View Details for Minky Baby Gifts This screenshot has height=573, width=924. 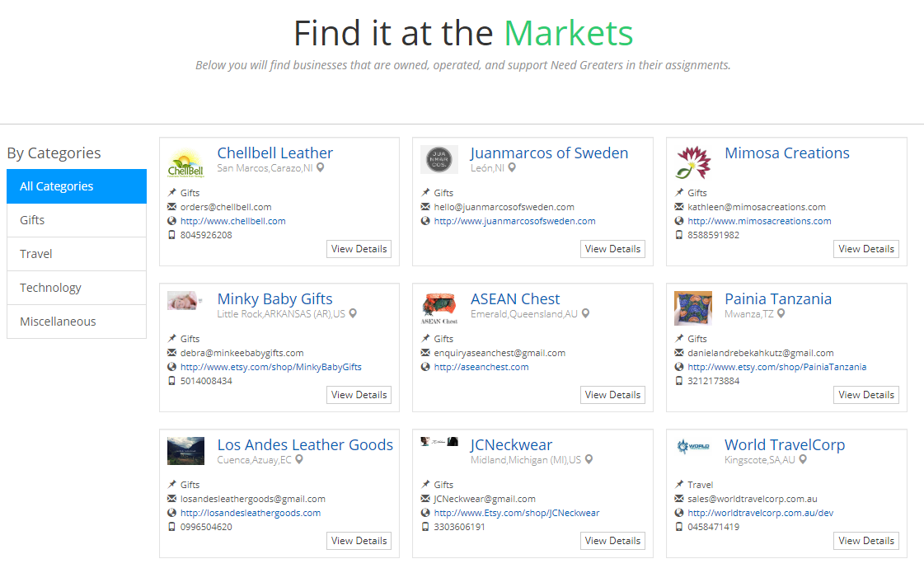coord(359,395)
